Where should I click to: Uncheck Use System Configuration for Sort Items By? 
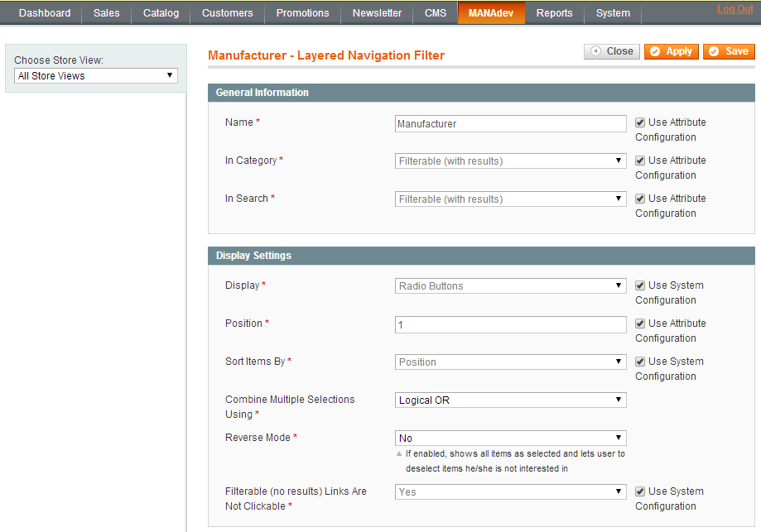point(640,362)
